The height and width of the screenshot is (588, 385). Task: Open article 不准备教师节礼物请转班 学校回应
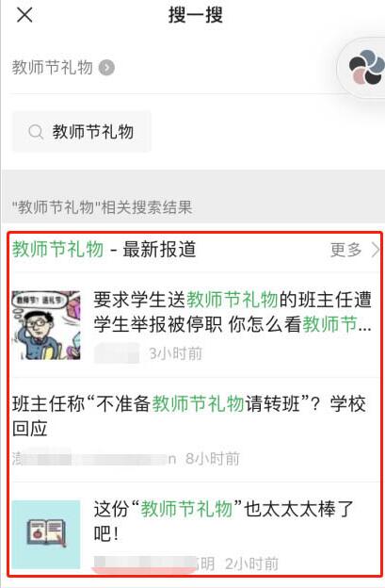point(189,416)
